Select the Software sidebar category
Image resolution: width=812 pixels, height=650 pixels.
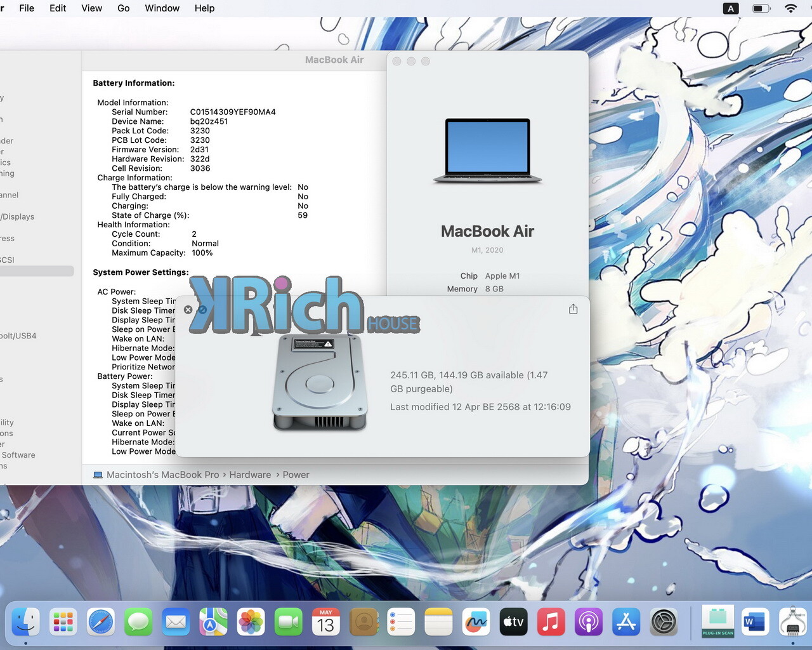pyautogui.click(x=18, y=455)
